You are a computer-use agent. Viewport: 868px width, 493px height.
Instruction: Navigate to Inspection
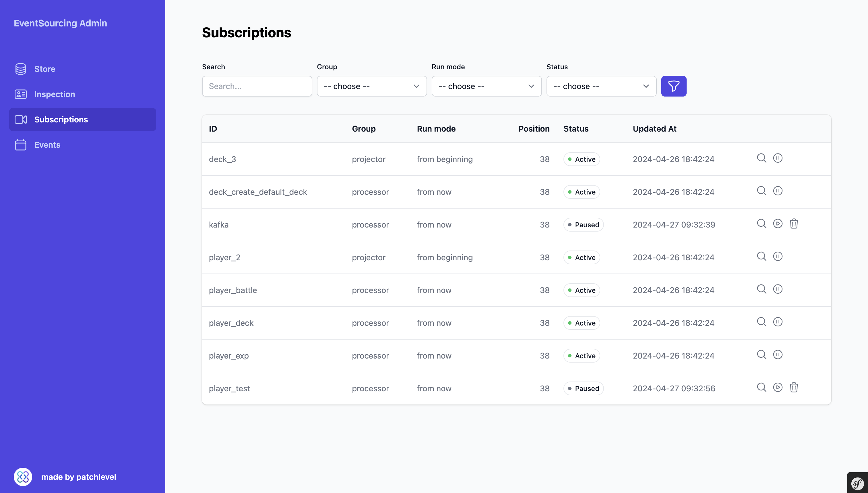(83, 94)
